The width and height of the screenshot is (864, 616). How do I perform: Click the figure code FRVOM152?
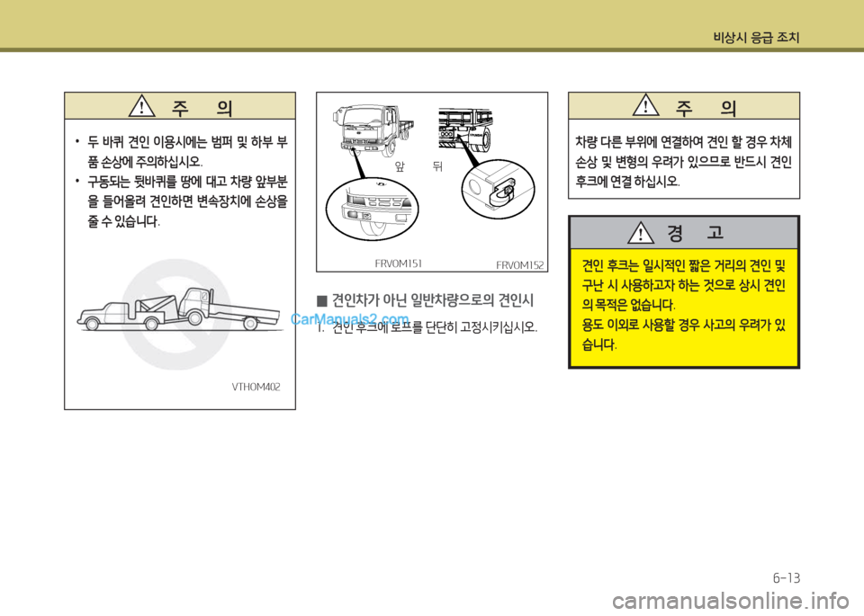tap(519, 265)
